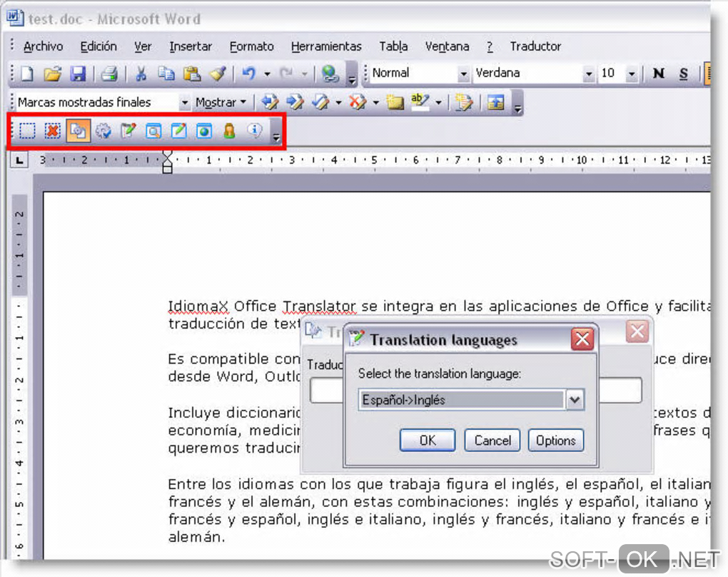Open a file with the folder icon
Viewport: 728px width, 577px height.
click(53, 74)
